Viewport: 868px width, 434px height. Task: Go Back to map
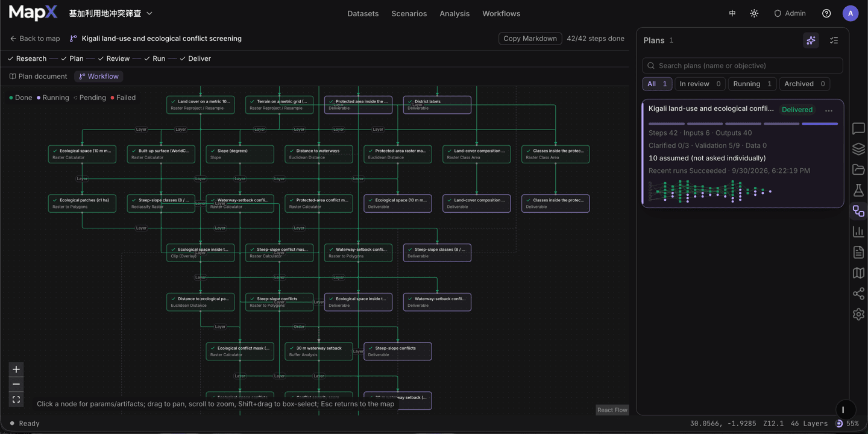point(35,39)
